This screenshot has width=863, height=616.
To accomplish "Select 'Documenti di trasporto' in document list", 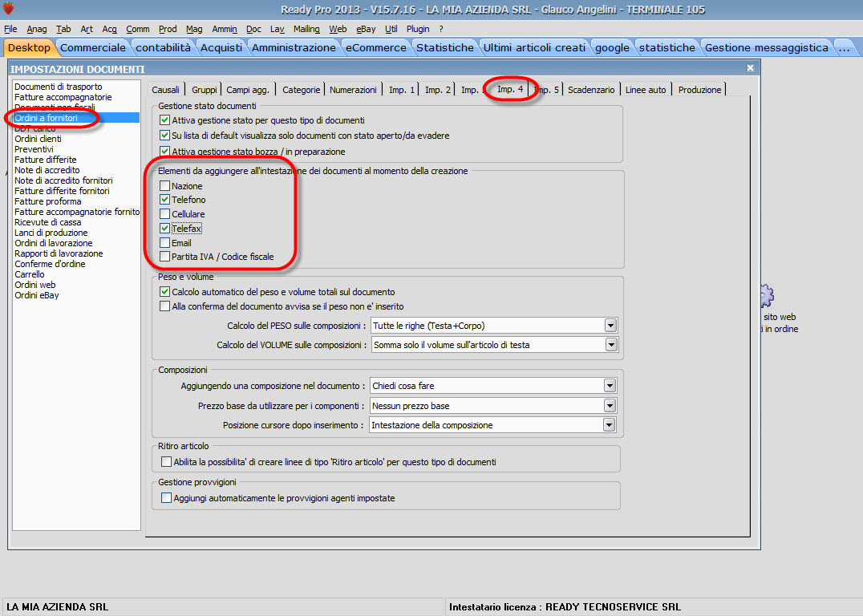I will coord(59,87).
